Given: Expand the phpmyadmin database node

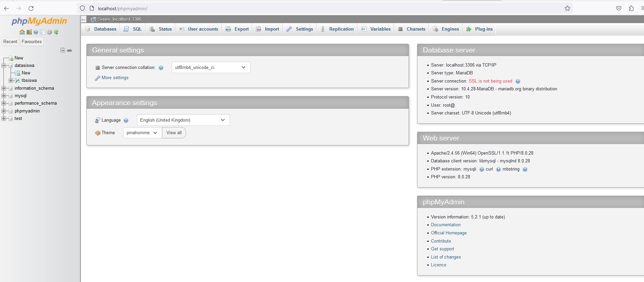Looking at the screenshot, I should [x=4, y=111].
